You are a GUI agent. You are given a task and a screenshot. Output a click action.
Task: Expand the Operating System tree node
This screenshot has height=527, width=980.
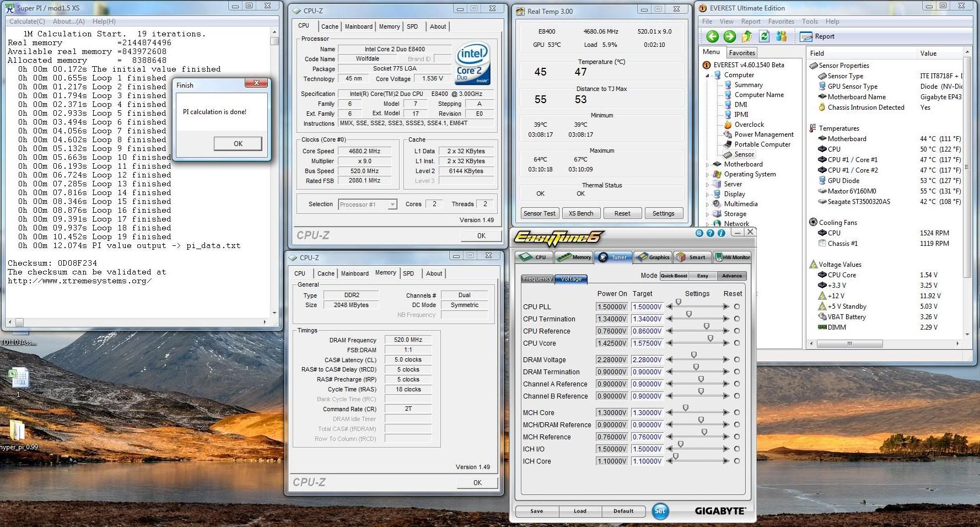(x=708, y=174)
